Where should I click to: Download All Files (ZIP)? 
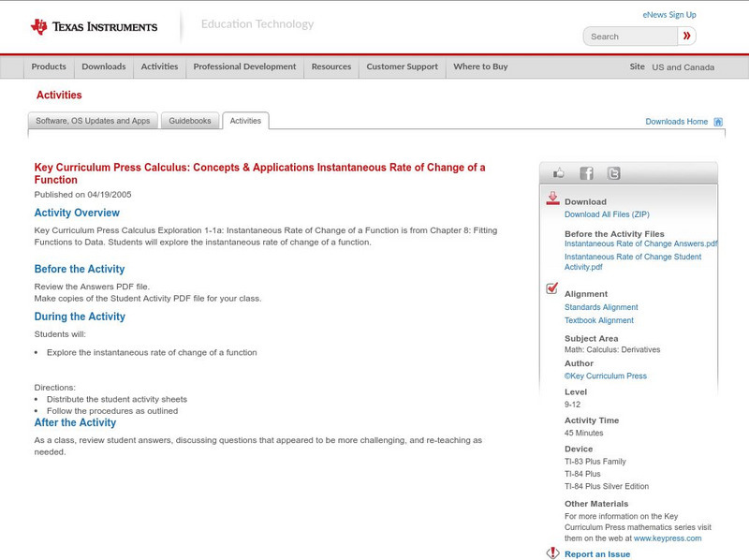(607, 213)
